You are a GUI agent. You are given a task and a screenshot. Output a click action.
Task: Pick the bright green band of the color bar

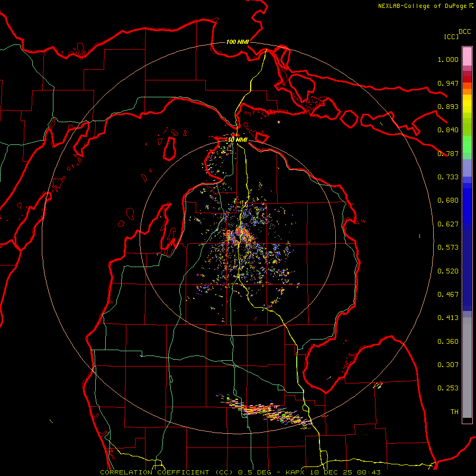click(x=467, y=144)
